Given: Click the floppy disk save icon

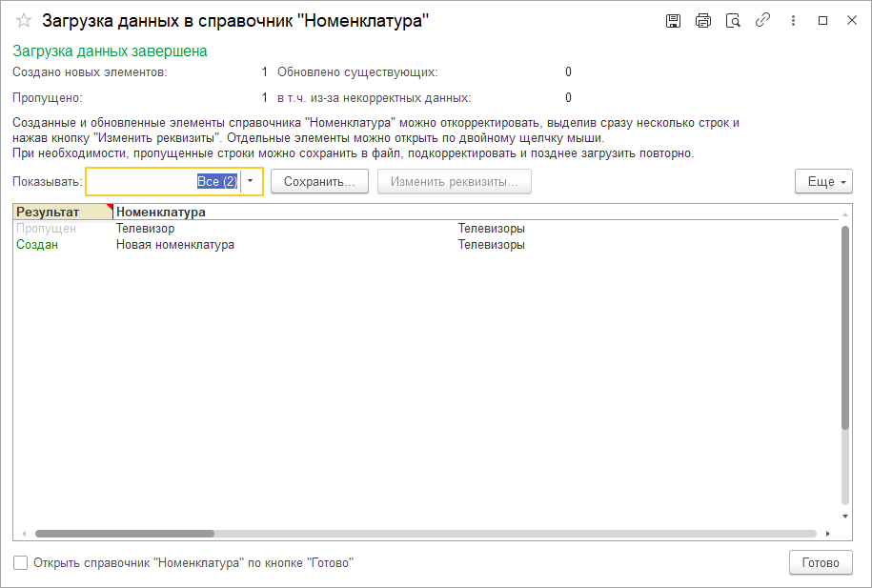Looking at the screenshot, I should (x=674, y=21).
